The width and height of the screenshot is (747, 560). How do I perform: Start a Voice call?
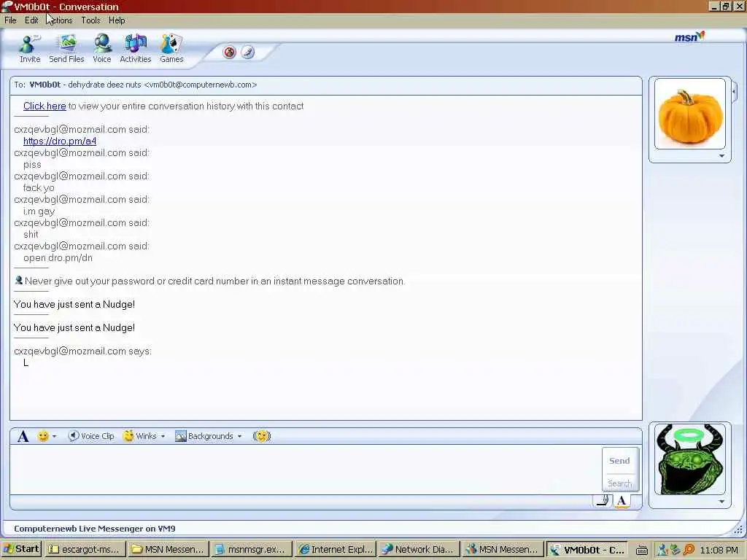pyautogui.click(x=102, y=49)
